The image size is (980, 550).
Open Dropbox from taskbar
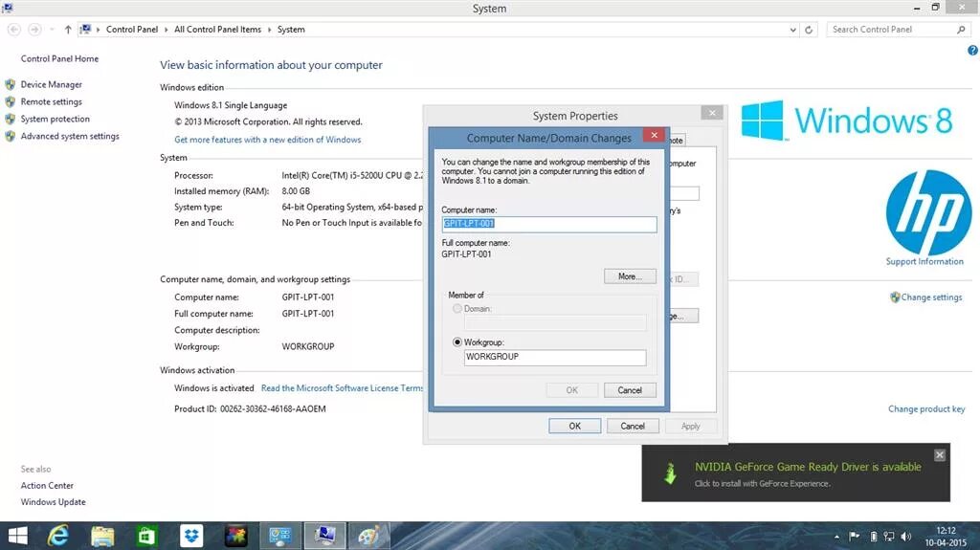(191, 537)
